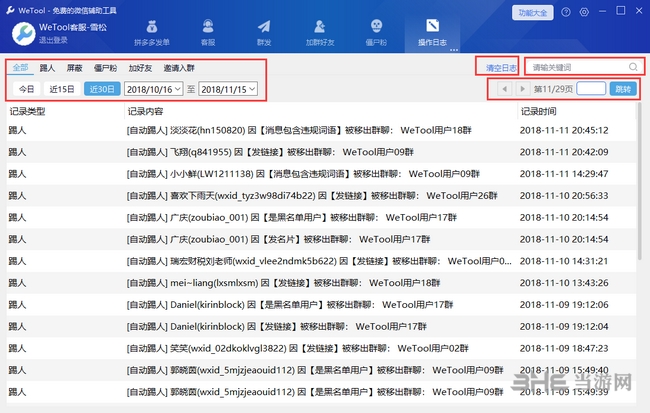
Task: Select log row for 淡淡花(hn150820)
Action: [321, 130]
